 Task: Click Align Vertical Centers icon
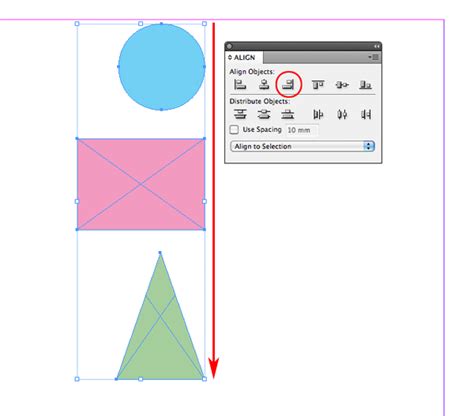click(342, 85)
